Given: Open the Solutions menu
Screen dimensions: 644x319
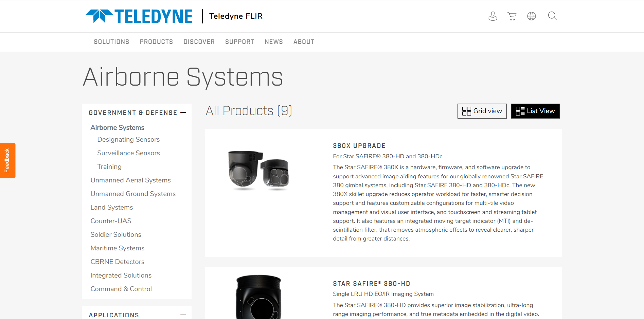Looking at the screenshot, I should click(x=111, y=42).
